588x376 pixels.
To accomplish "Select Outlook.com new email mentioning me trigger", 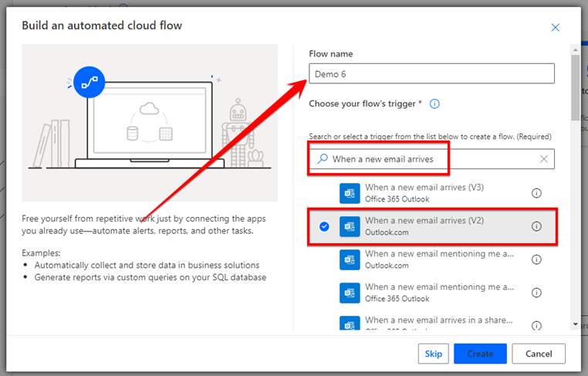I will pos(431,259).
